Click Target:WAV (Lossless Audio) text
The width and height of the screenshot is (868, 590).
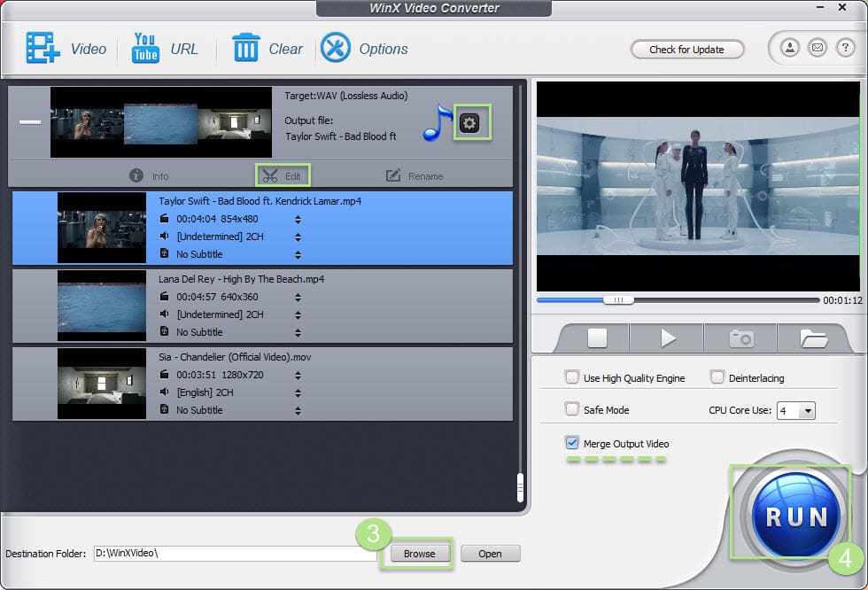point(346,96)
